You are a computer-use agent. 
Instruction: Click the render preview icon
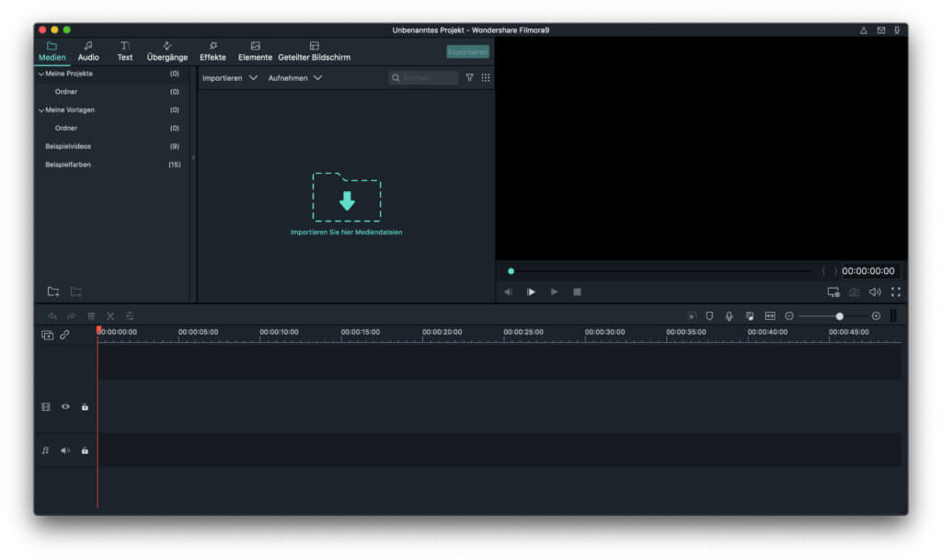coord(692,316)
